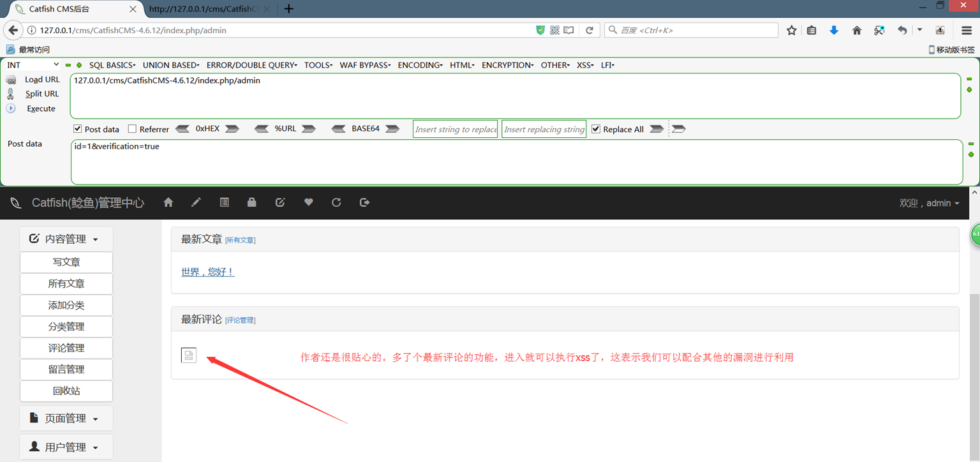980x462 pixels.
Task: Click [评论管理] link beside 最新评论
Action: pyautogui.click(x=241, y=320)
